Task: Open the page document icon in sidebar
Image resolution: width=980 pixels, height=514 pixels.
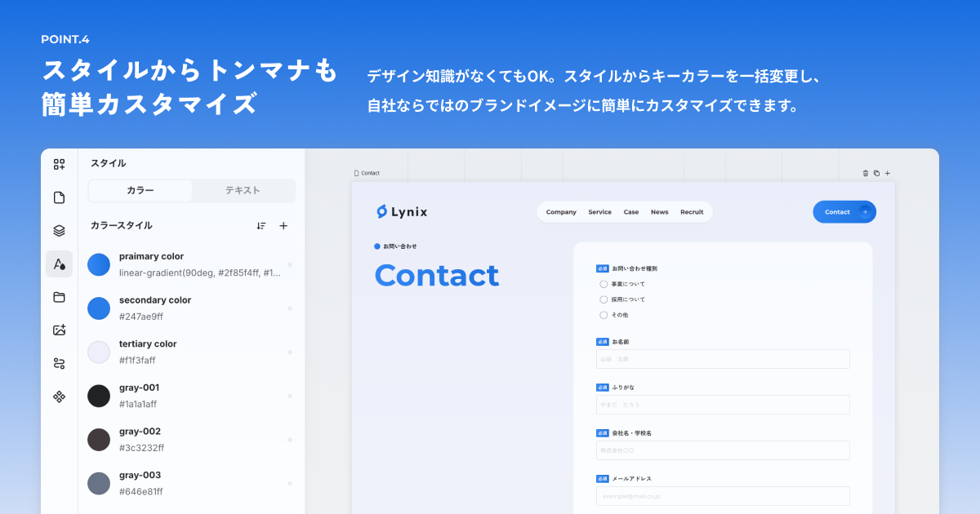Action: (x=59, y=197)
